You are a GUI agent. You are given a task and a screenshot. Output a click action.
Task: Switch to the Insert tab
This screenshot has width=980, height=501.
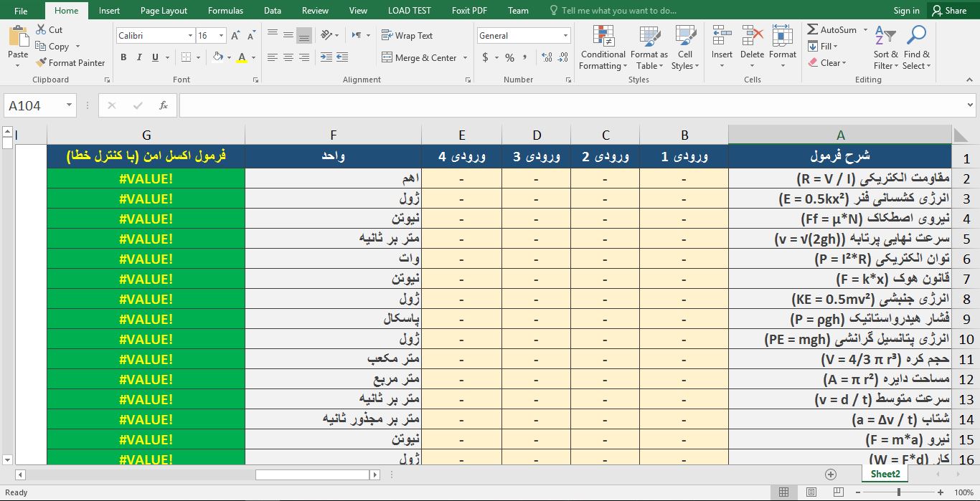[109, 11]
